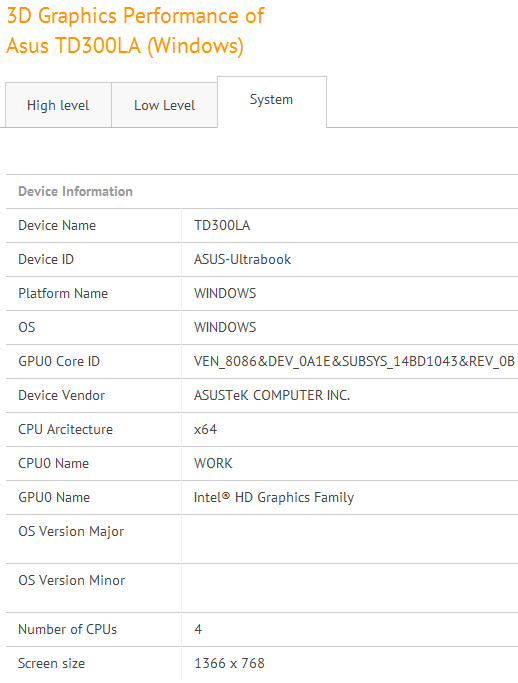
Task: Click the Device Vendor row label
Action: click(61, 396)
